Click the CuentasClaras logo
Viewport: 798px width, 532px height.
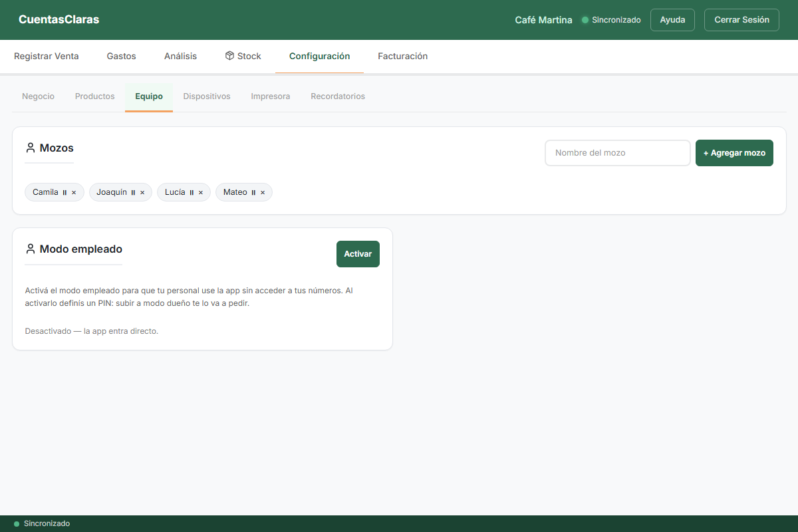(59, 20)
